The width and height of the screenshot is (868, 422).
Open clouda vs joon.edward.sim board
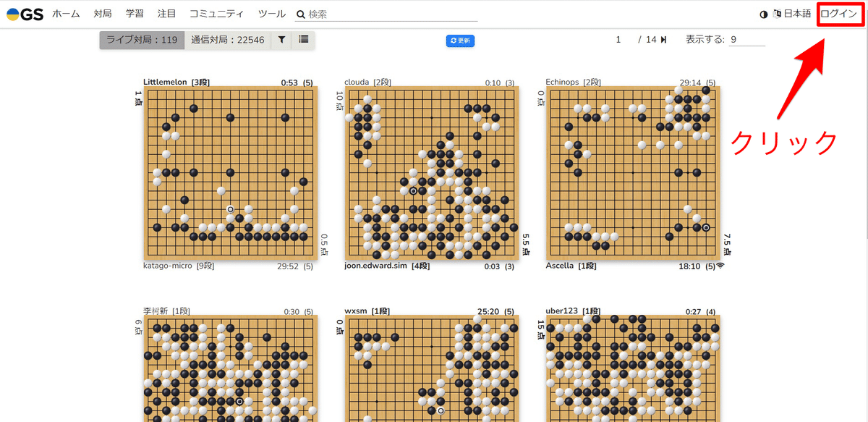point(432,174)
